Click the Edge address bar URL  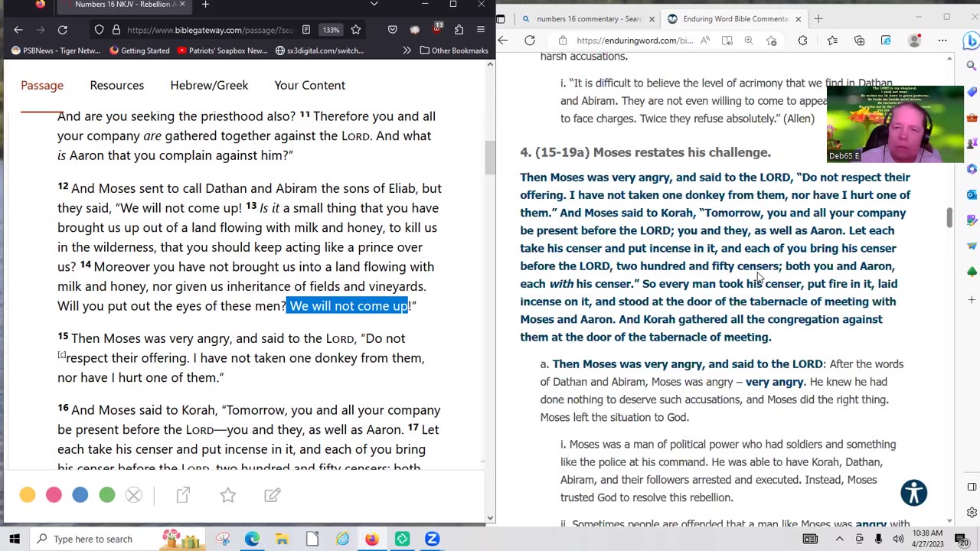(x=635, y=41)
